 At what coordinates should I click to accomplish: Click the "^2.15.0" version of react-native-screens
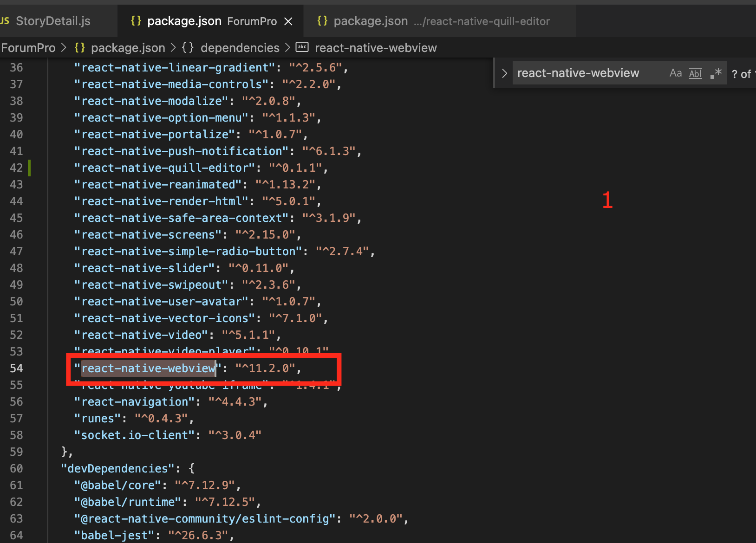pyautogui.click(x=265, y=234)
